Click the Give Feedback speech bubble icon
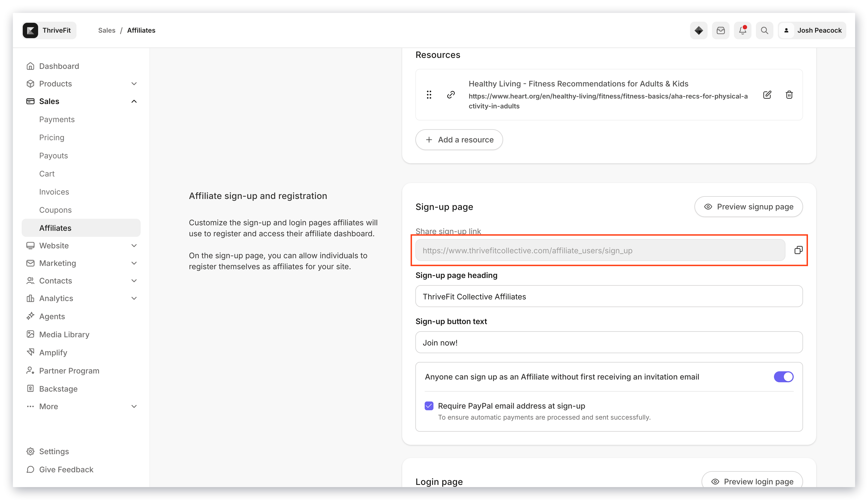Viewport: 868px width, 500px height. click(x=30, y=470)
